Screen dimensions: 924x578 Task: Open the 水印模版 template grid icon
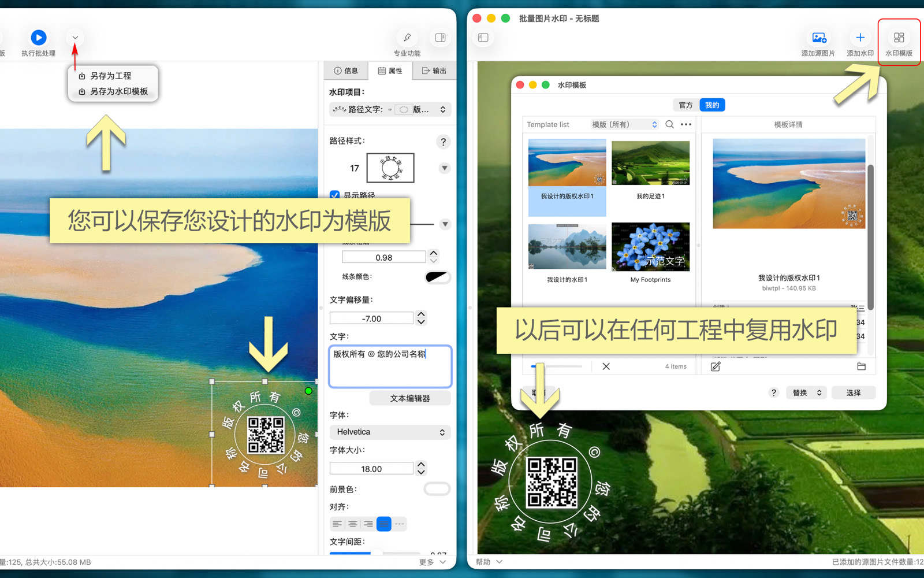point(899,38)
